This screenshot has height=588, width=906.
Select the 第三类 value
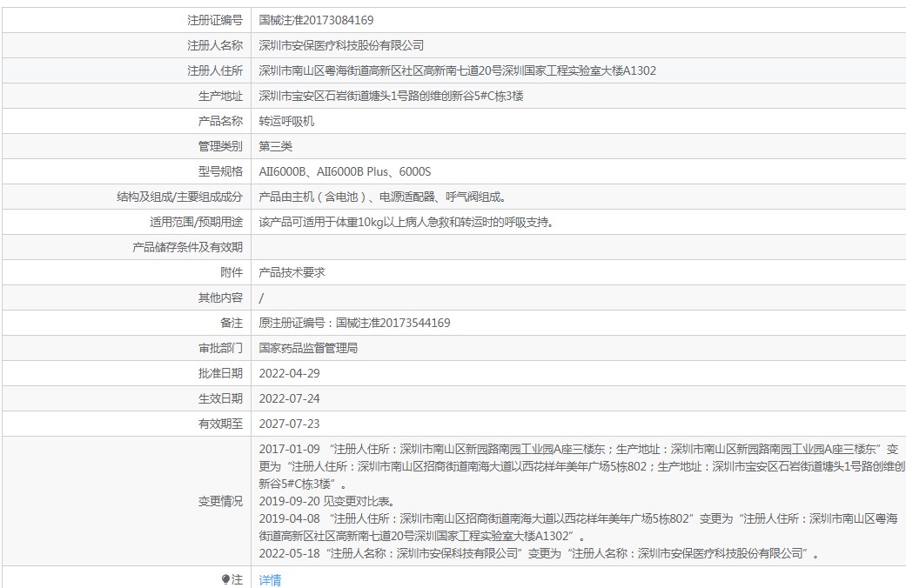click(276, 146)
